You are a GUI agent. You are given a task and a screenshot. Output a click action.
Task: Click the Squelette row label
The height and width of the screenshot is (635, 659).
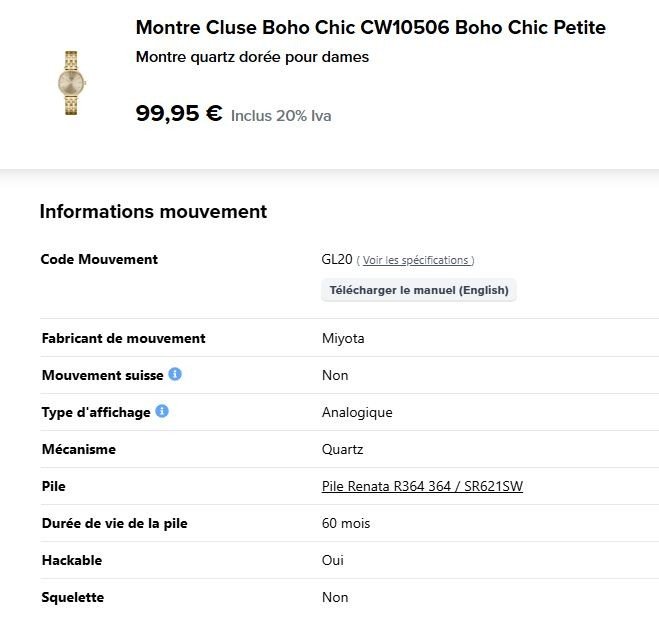(73, 597)
